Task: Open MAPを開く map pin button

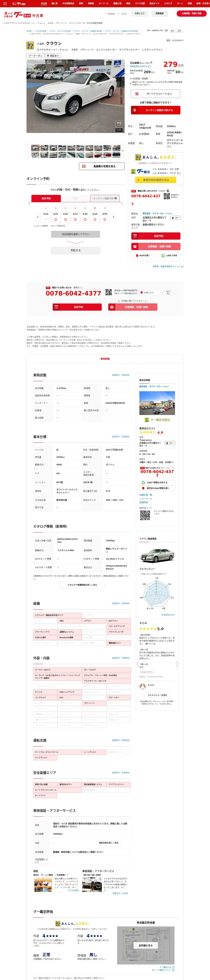Action: tap(143, 256)
